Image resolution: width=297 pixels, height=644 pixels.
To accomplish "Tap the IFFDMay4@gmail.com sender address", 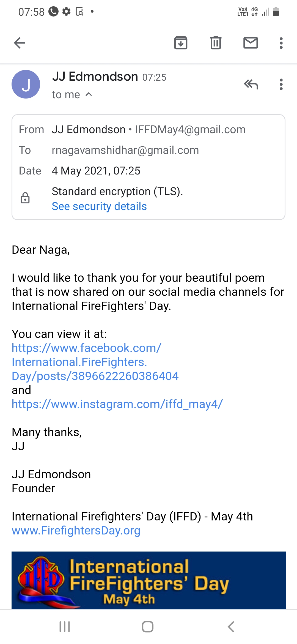I will pyautogui.click(x=190, y=129).
